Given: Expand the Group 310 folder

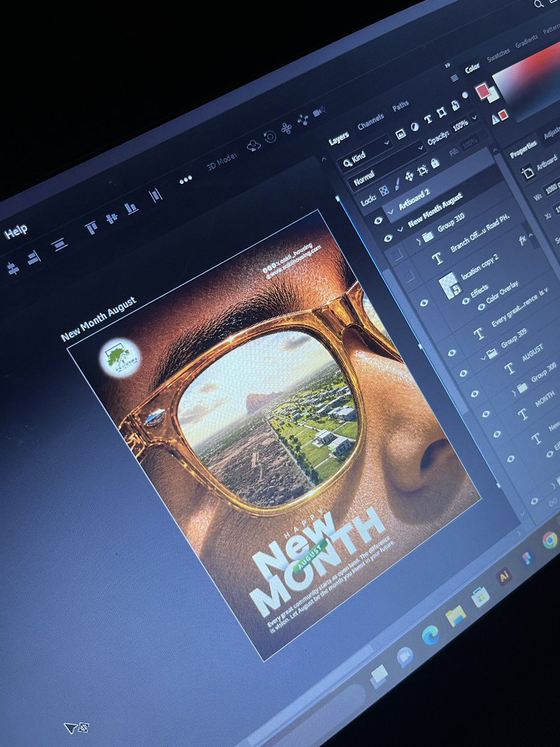Looking at the screenshot, I should pyautogui.click(x=418, y=241).
